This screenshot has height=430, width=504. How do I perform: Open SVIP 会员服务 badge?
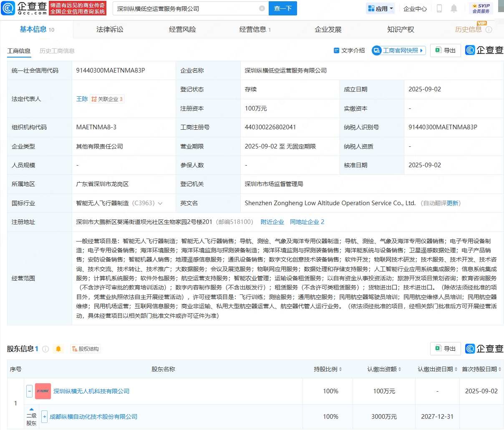[x=481, y=8]
